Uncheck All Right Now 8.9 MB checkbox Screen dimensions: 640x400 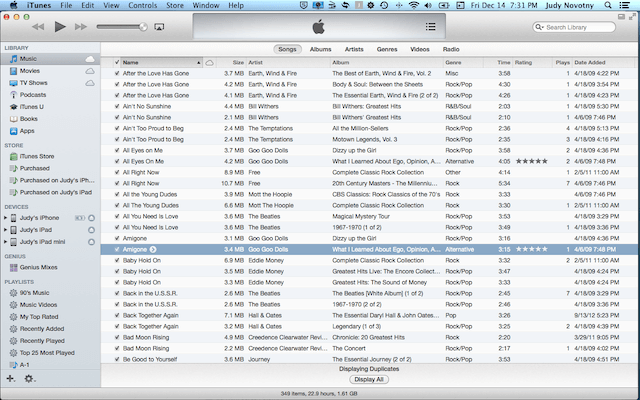coord(117,173)
